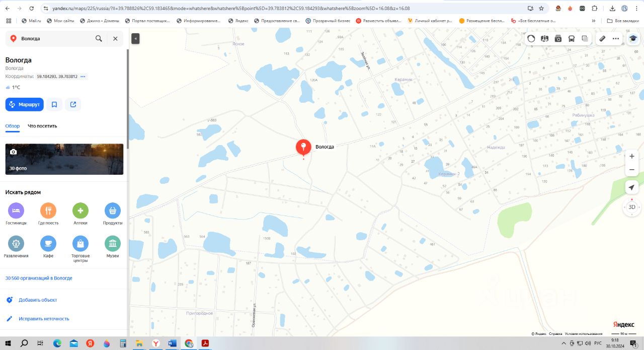Screen dimensions: 644x350
Task: Open File Explorer from taskbar
Action: (x=139, y=343)
